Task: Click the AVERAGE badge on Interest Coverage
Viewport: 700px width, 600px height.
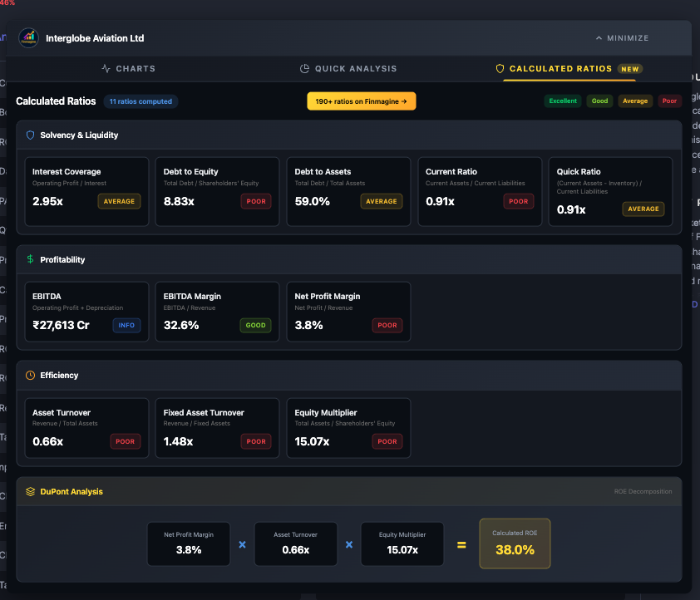Action: pyautogui.click(x=118, y=201)
